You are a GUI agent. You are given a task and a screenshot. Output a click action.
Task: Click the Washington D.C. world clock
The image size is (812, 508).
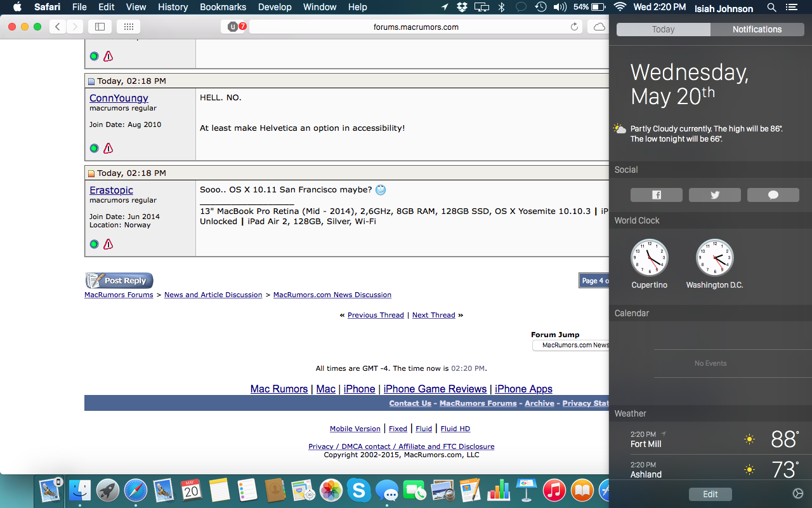pos(714,257)
